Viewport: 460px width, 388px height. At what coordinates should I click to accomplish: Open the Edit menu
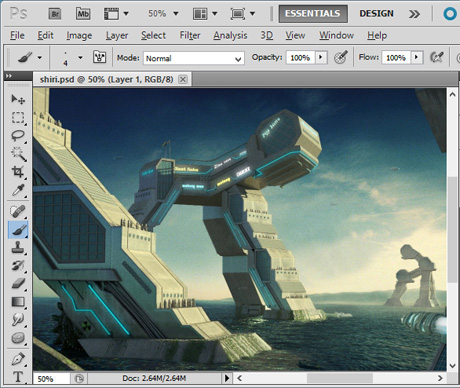coord(45,35)
